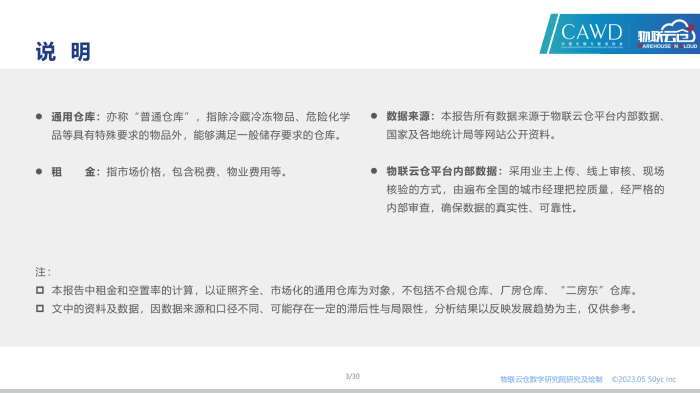
Task: Click the bullet before 通用仓库
Action: coord(39,117)
